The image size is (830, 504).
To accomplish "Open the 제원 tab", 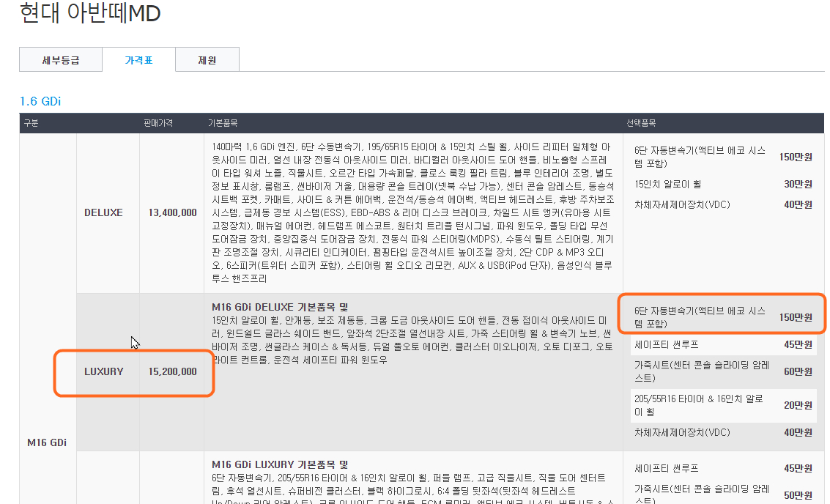I will click(207, 60).
